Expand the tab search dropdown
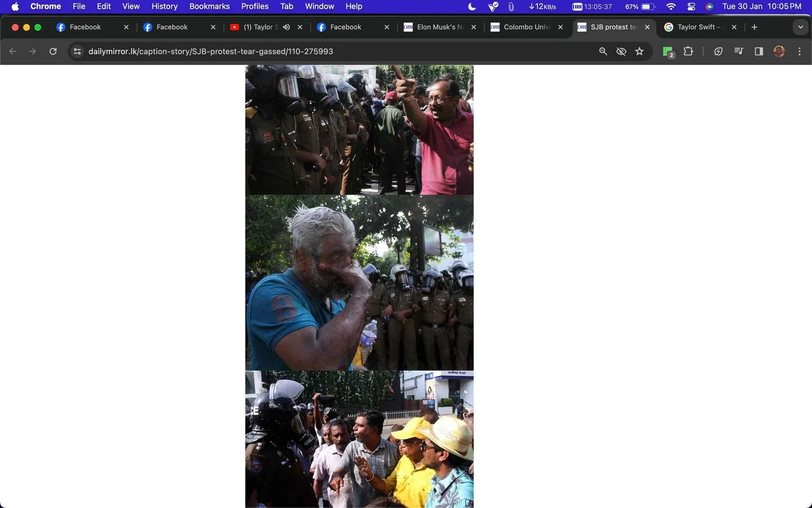The height and width of the screenshot is (508, 812). pyautogui.click(x=800, y=27)
